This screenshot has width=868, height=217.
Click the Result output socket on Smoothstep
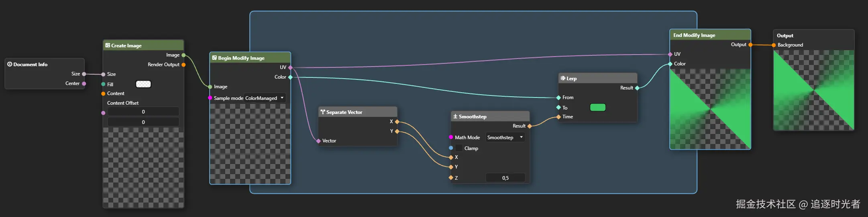coord(530,126)
